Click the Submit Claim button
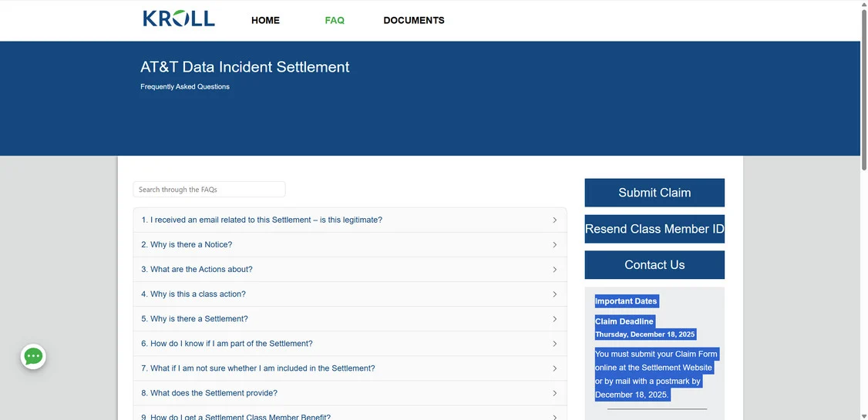 (x=654, y=193)
